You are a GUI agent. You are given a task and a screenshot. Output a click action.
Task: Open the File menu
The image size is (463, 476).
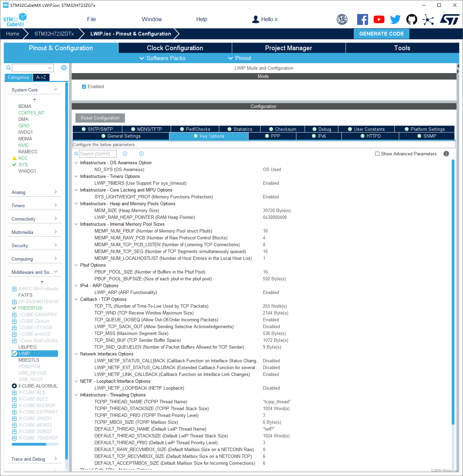[x=92, y=19]
